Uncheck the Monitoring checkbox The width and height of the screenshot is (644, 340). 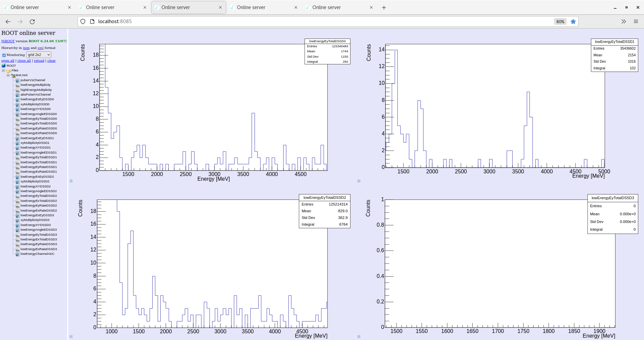click(4, 55)
